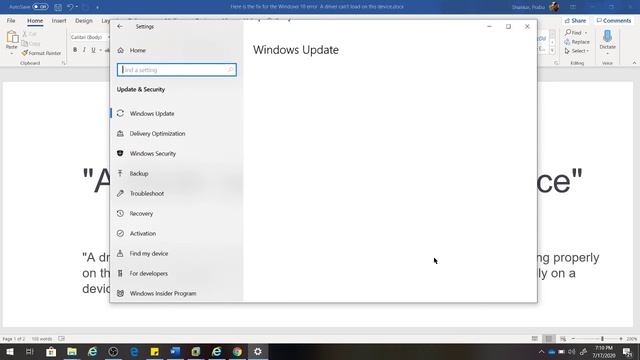Viewport: 640px width, 360px height.
Task: Open the Recovery settings page
Action: click(x=141, y=213)
